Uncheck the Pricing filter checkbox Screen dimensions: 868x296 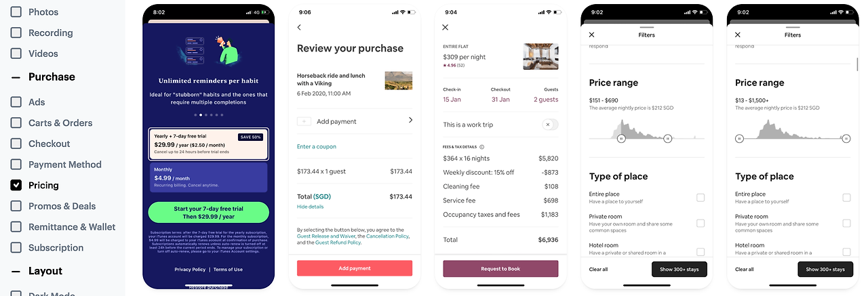point(16,185)
